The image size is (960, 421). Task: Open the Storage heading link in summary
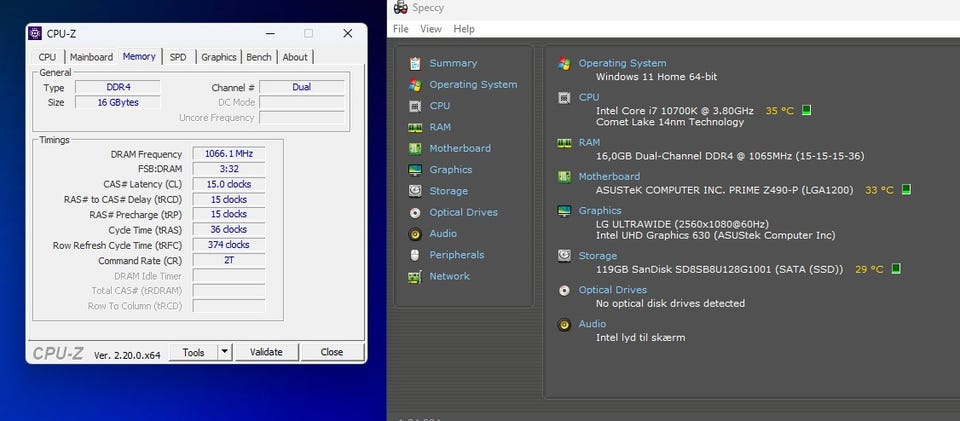598,256
